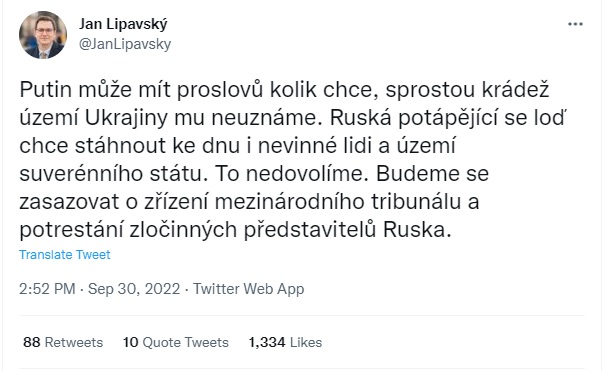Screen dimensions: 605x371
Task: View the 88 Retweets list
Action: coord(63,342)
